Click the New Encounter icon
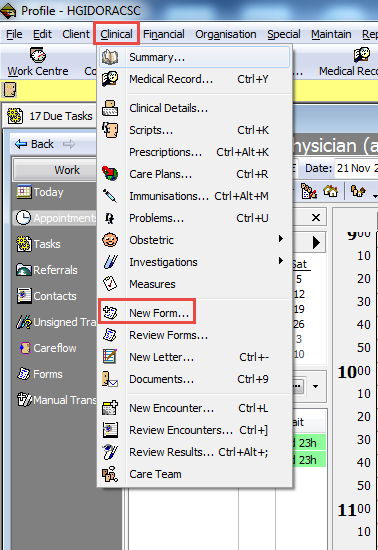The height and width of the screenshot is (550, 378). pos(110,408)
